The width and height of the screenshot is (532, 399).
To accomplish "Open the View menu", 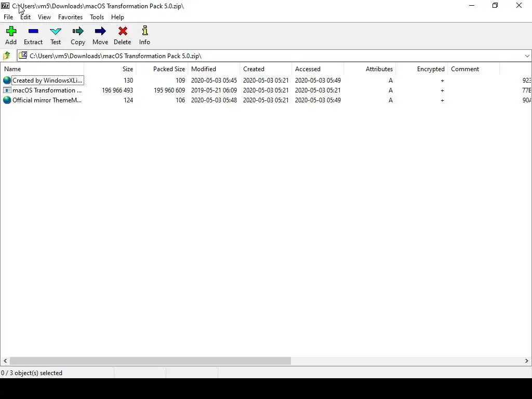I will (x=44, y=17).
